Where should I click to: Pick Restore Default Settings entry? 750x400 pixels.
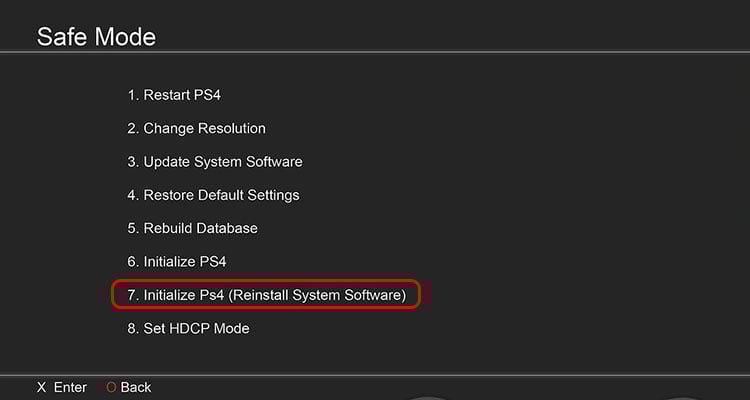point(213,195)
